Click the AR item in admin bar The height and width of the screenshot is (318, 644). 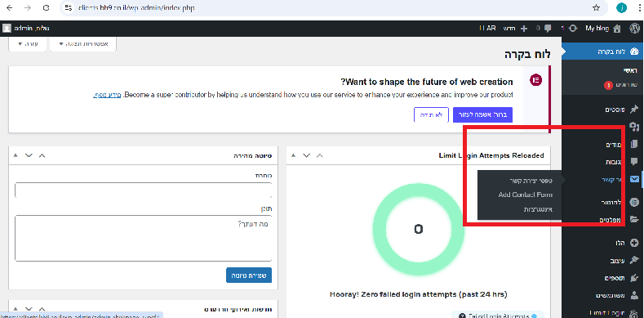(488, 29)
